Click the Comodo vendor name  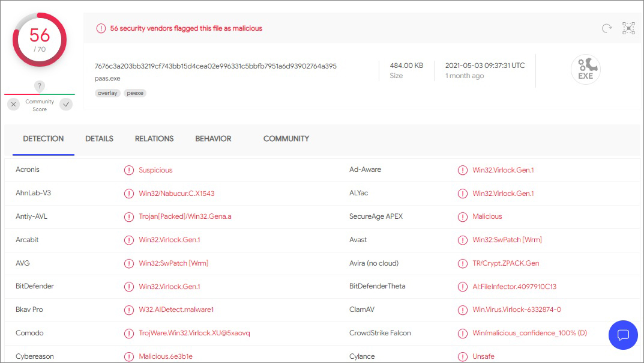click(29, 333)
